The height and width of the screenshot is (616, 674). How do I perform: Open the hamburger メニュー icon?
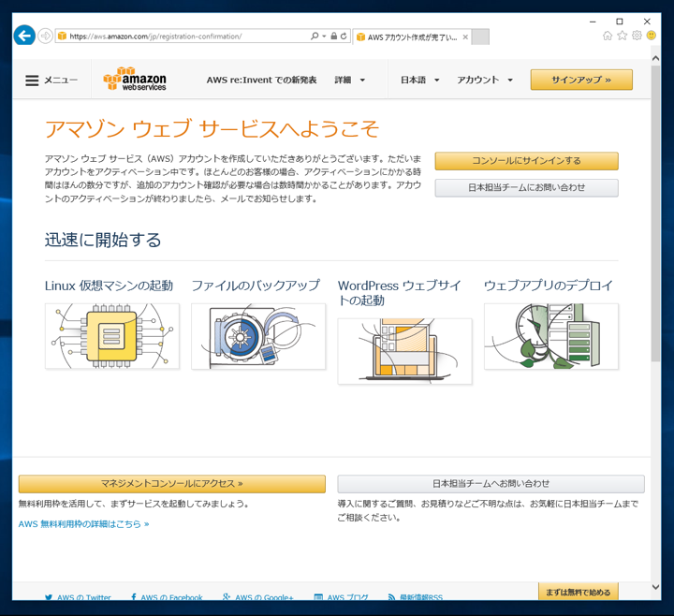(32, 81)
